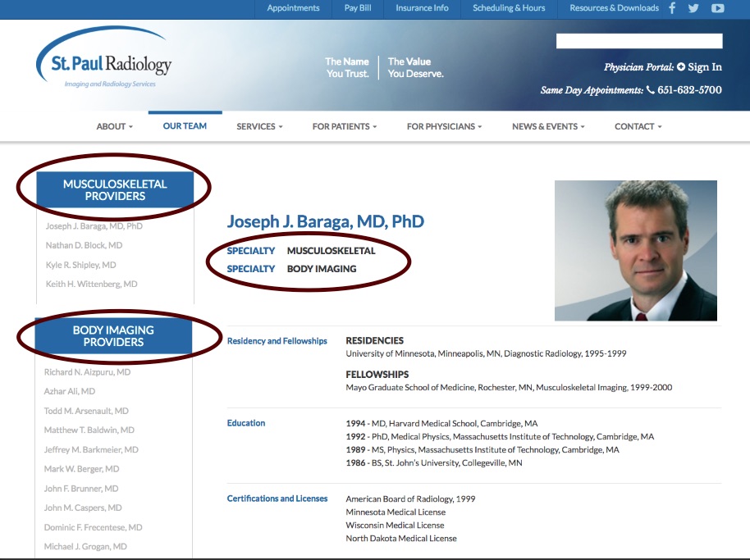This screenshot has width=750, height=560.
Task: Expand the News & Events menu
Action: tap(548, 127)
